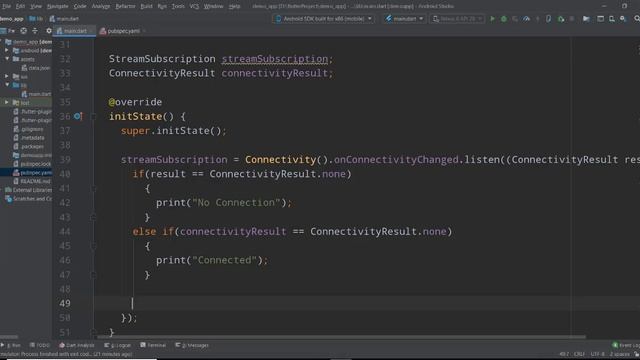
Task: Open the Terminal tool window
Action: tap(153, 345)
